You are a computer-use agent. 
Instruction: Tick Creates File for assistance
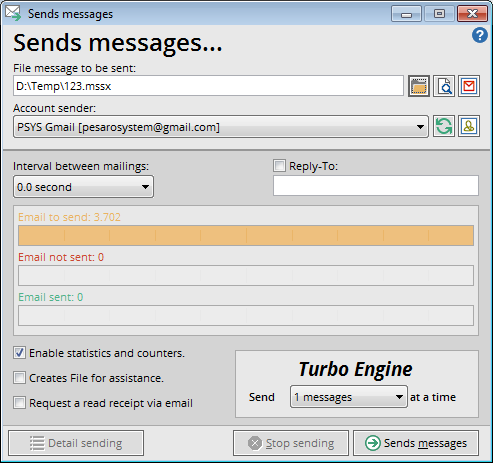(19, 378)
